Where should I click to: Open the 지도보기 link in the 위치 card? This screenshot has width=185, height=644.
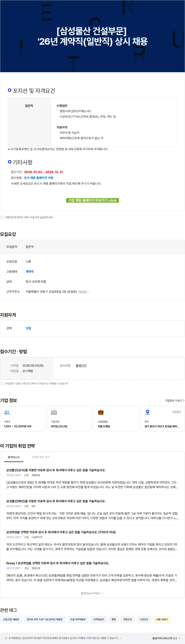click(177, 412)
